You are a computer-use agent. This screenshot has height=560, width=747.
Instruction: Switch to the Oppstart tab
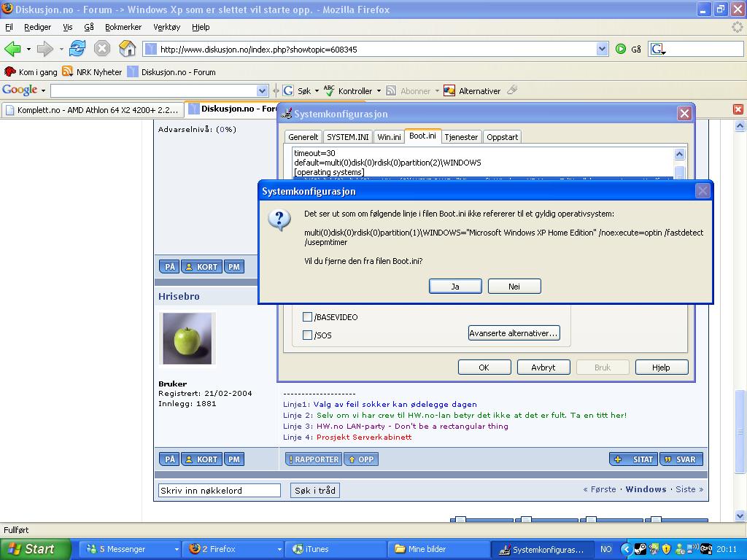click(x=502, y=136)
